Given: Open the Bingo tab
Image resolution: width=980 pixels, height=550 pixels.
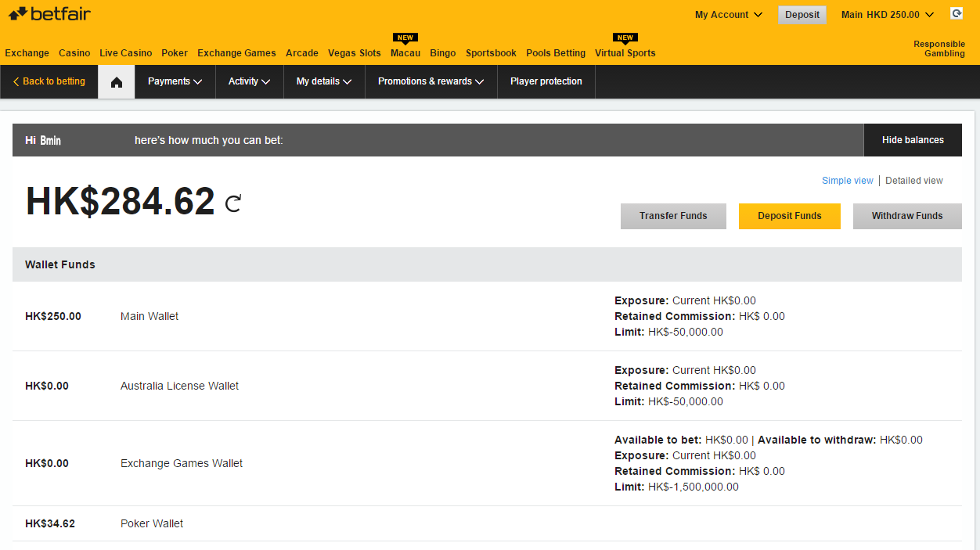Looking at the screenshot, I should (x=443, y=53).
